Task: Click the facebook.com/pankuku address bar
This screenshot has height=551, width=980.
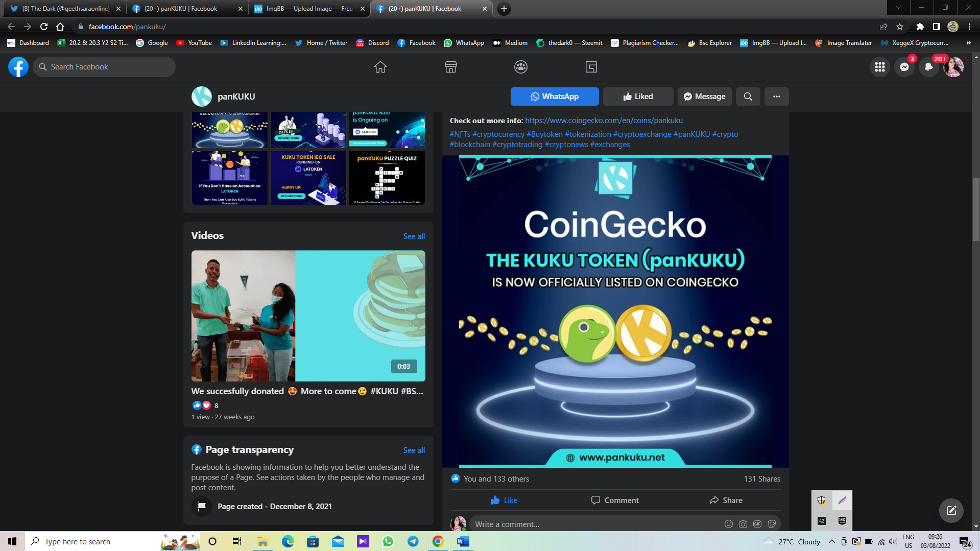Action: click(x=475, y=27)
